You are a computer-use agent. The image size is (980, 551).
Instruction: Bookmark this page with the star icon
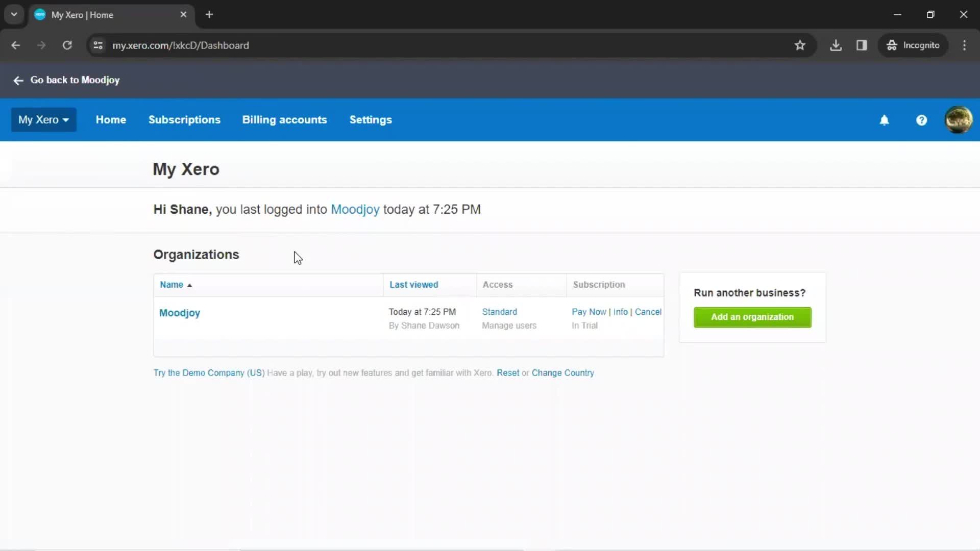click(800, 45)
